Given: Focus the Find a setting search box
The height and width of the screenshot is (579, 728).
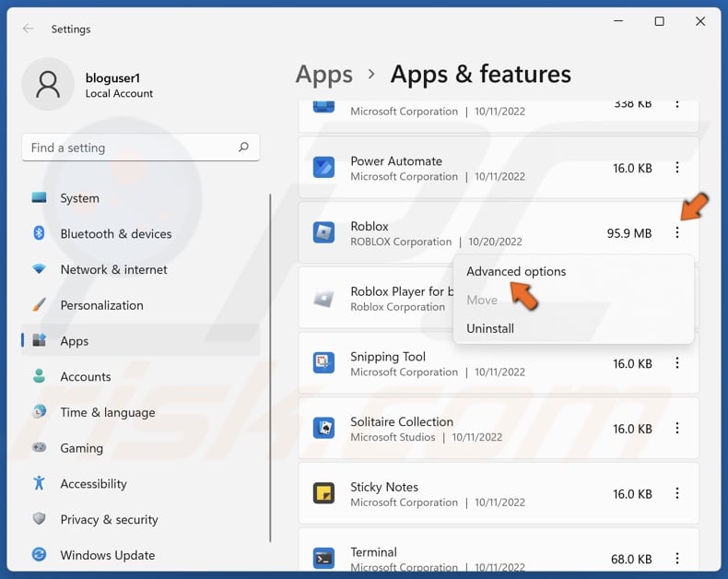Looking at the screenshot, I should point(140,148).
